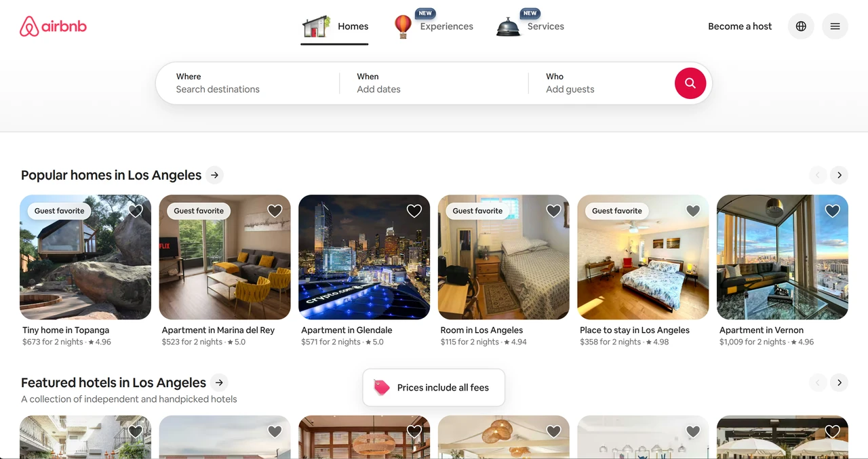
Task: Open Services via the bell icon
Action: (x=508, y=27)
